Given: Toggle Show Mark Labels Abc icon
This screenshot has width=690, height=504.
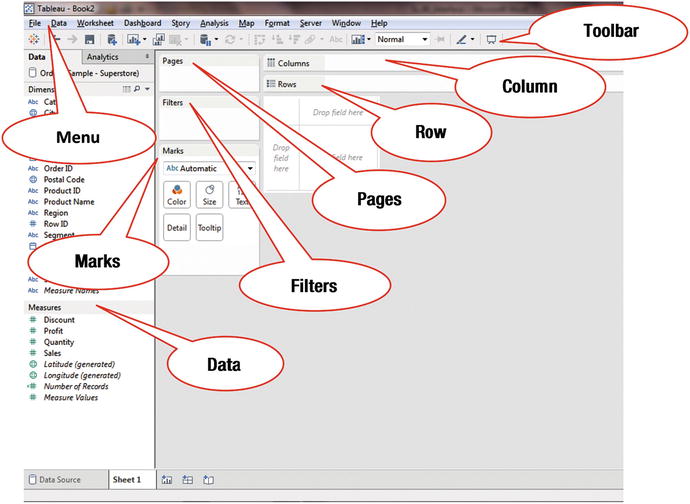Looking at the screenshot, I should tap(336, 40).
